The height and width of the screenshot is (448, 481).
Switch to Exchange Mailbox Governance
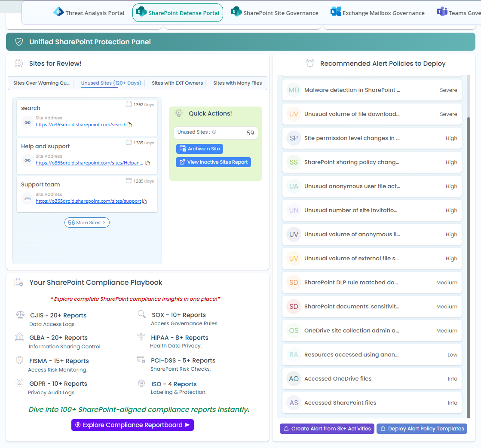(377, 12)
